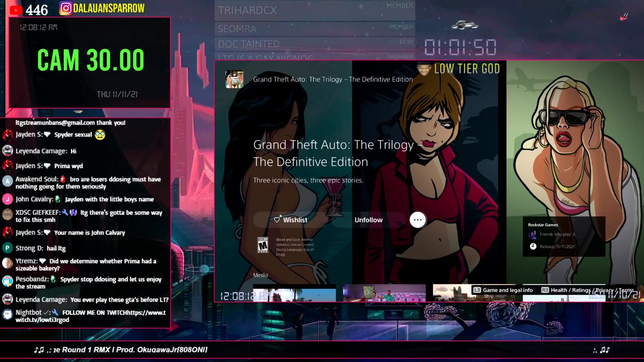
Task: Click the 'Three iconic cities' tagline
Action: [308, 180]
